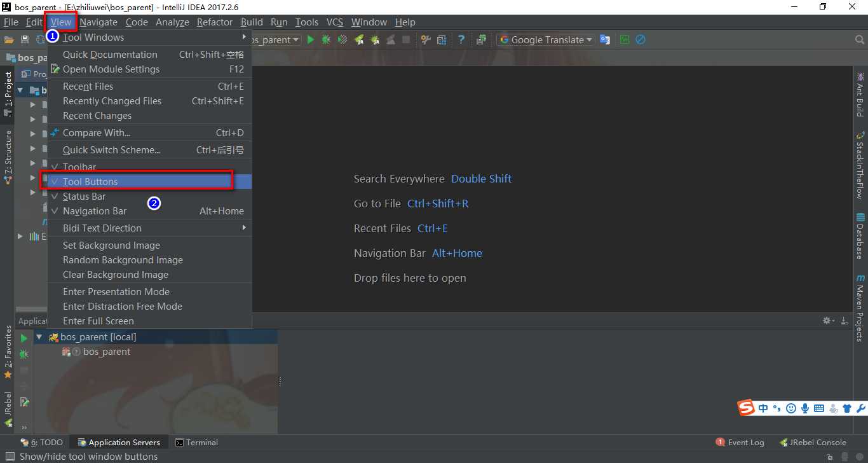Screen dimensions: 868x463
Task: Debug server with bug icon in Application Servers
Action: (x=24, y=354)
